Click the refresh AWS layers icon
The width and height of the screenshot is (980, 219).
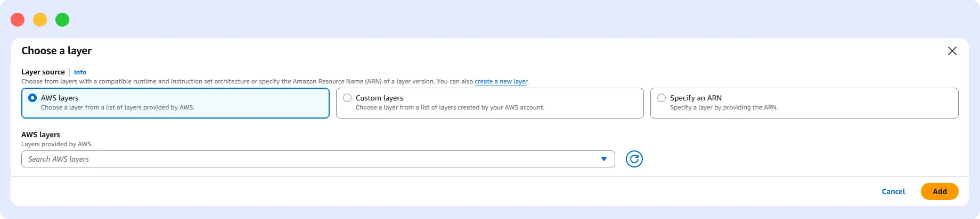(634, 159)
